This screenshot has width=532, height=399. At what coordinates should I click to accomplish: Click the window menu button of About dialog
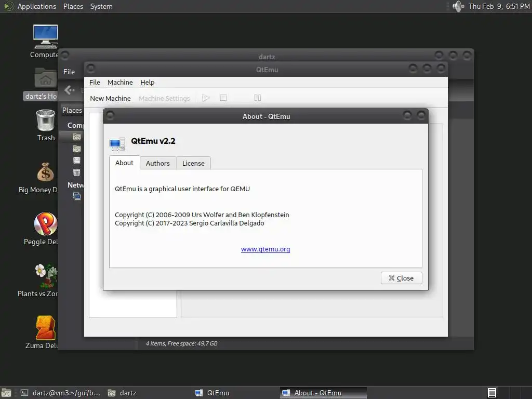110,116
